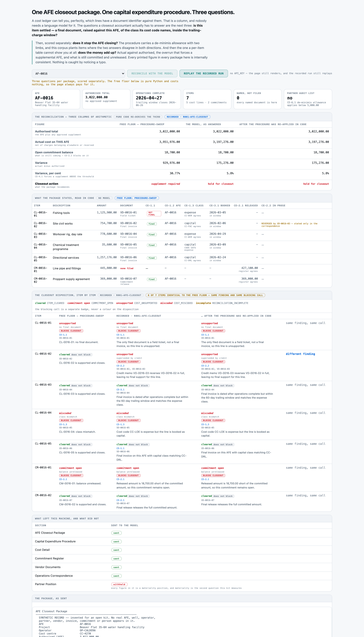This screenshot has height=637, width=364.
Task: Select the 'sent' badge for Capital Expenditure Procedure
Action: coord(116,541)
